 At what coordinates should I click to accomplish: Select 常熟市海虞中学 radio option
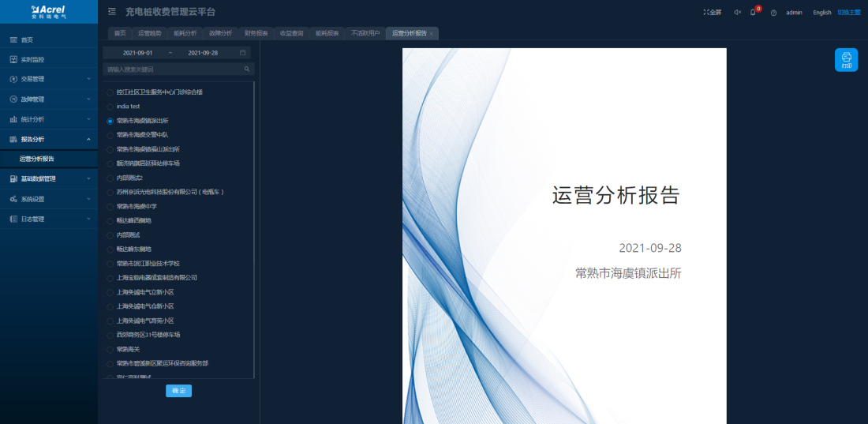coord(110,206)
